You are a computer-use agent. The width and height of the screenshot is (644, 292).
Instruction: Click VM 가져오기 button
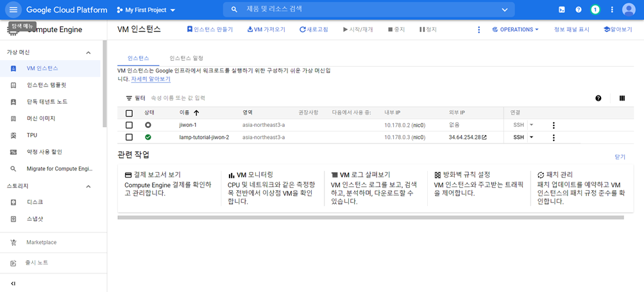pyautogui.click(x=266, y=29)
